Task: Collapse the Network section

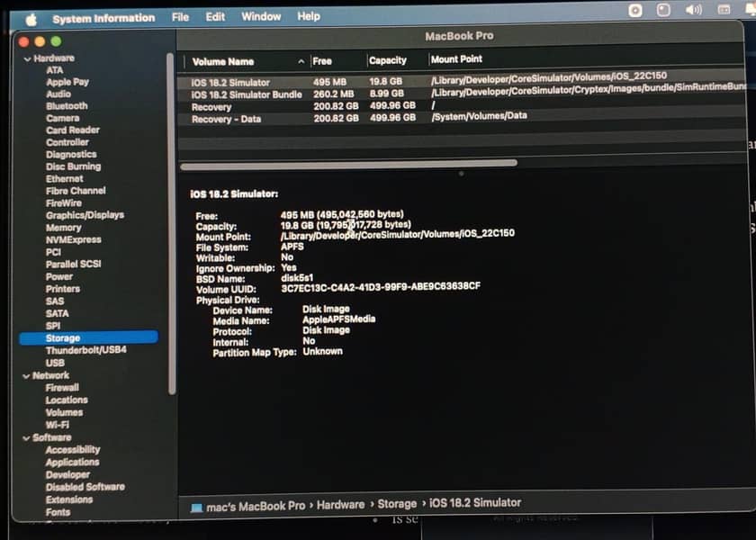Action: coord(26,376)
